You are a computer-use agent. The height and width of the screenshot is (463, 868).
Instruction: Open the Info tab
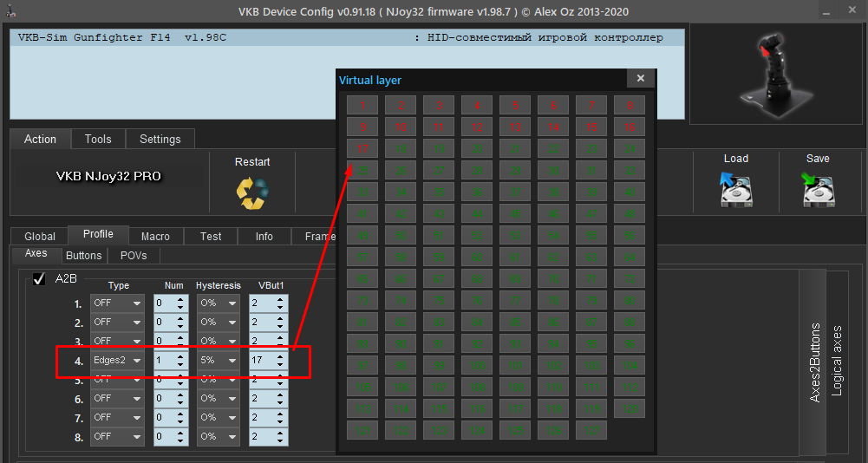tap(264, 236)
